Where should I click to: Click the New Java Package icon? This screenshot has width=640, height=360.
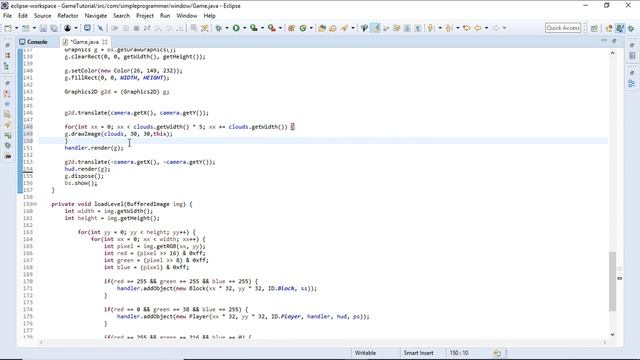[291, 28]
